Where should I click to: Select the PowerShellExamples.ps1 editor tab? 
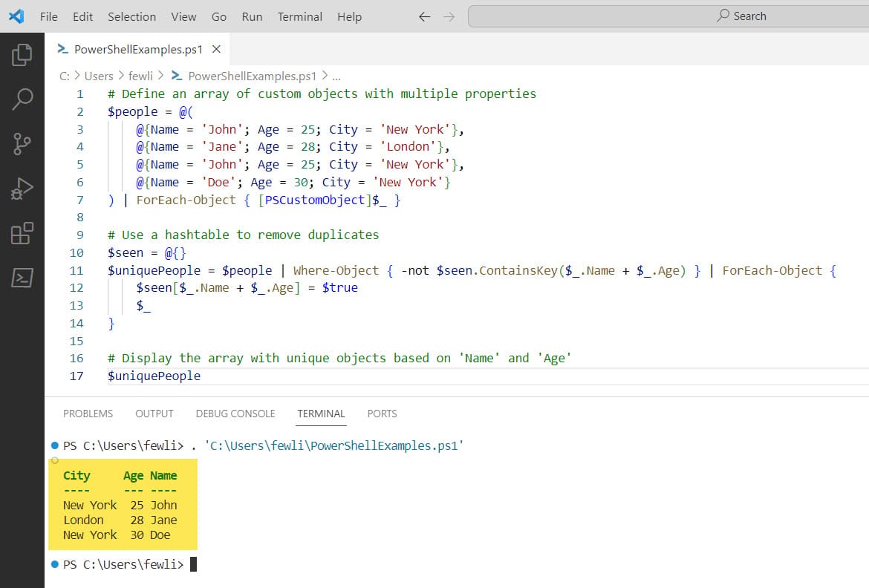point(138,49)
